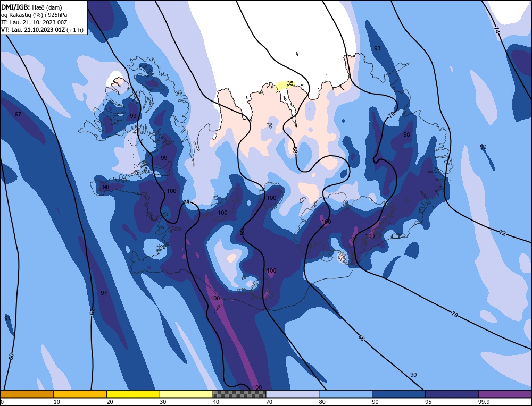Viewport: 532px width, 406px height.
Task: Select the checkered 40–70 legend box
Action: coord(239,394)
